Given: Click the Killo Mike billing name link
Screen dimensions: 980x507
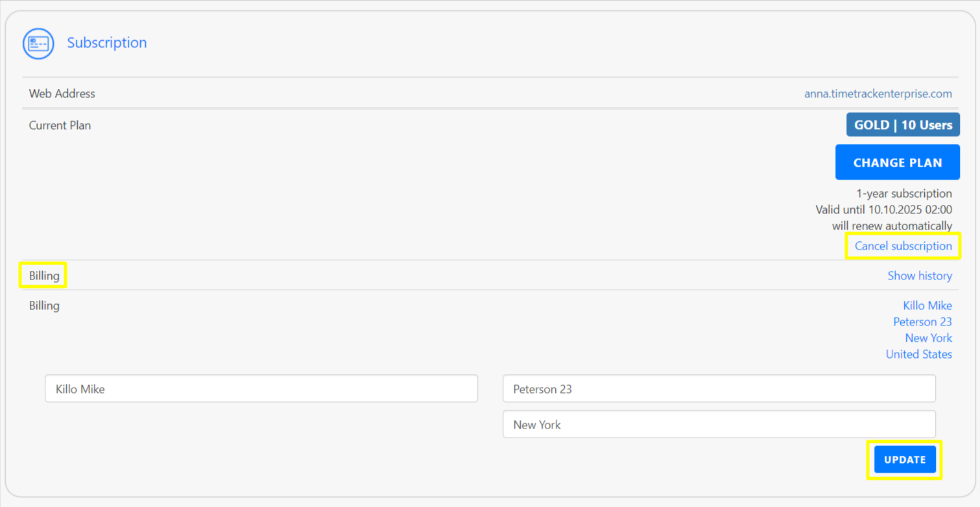Looking at the screenshot, I should (x=927, y=305).
